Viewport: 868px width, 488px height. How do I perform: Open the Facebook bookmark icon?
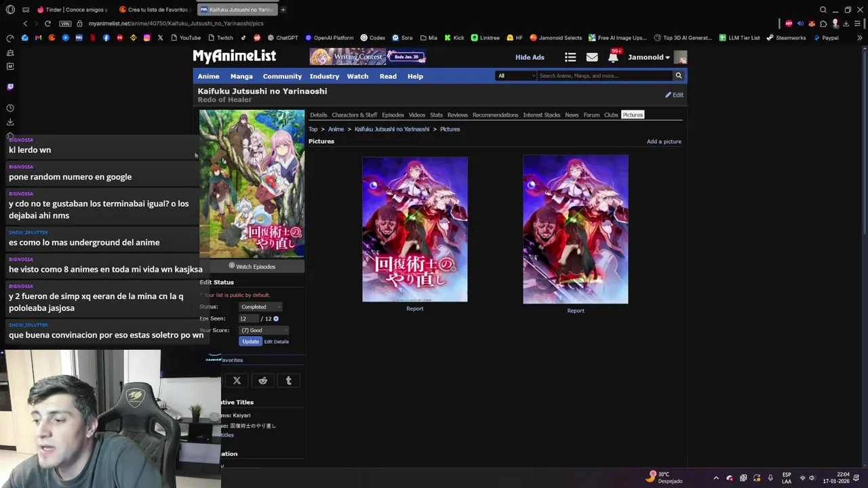[106, 38]
